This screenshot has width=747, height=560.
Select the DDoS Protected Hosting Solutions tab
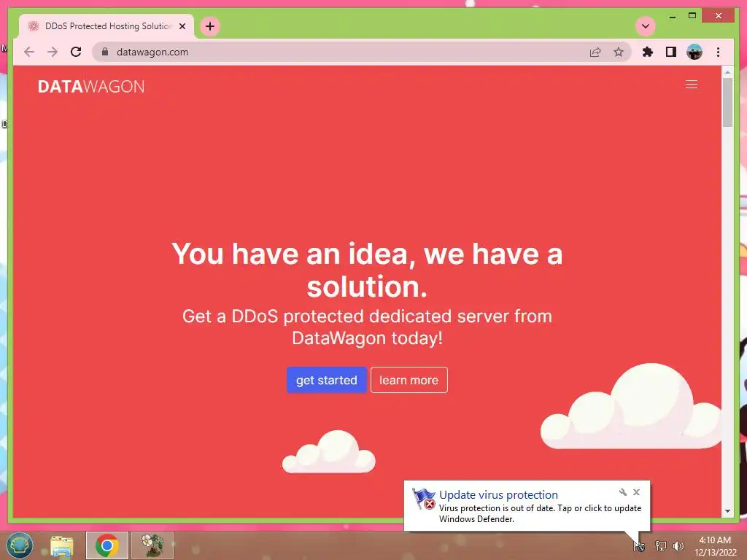click(107, 26)
